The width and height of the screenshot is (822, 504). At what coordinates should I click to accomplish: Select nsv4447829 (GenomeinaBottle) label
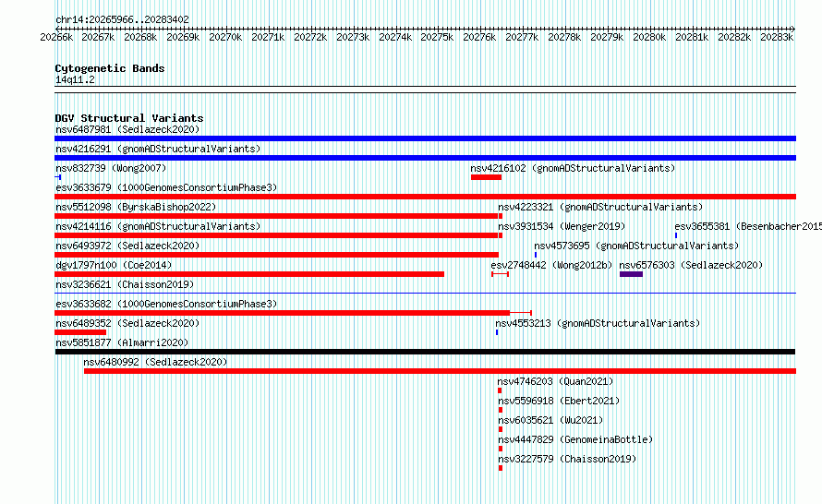pos(575,439)
